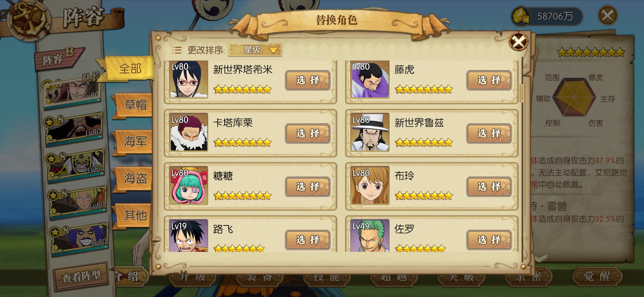Click 新世界鲁兹 character avatar
644x297 pixels.
click(370, 132)
